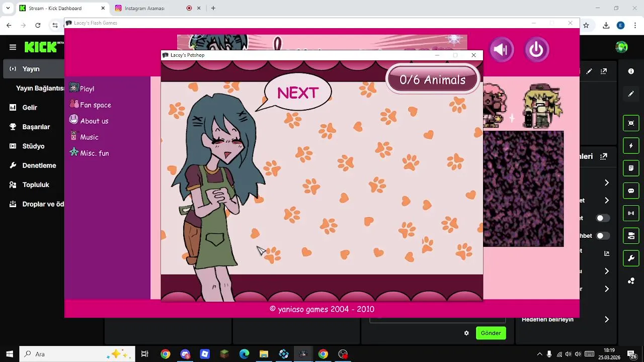Click the power button in Lacey's Flash Games

coord(536,49)
